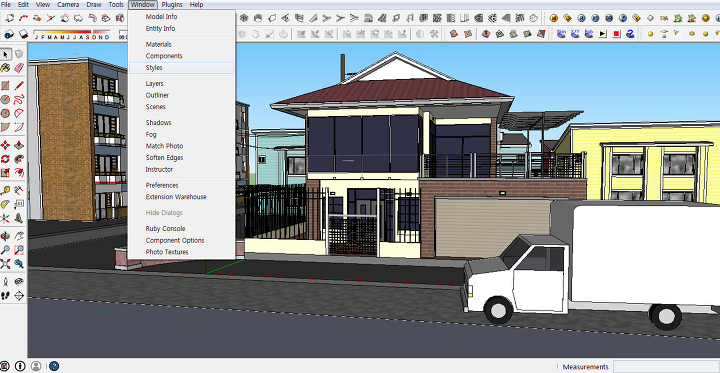Choose the Follow Me tool

(x=19, y=159)
